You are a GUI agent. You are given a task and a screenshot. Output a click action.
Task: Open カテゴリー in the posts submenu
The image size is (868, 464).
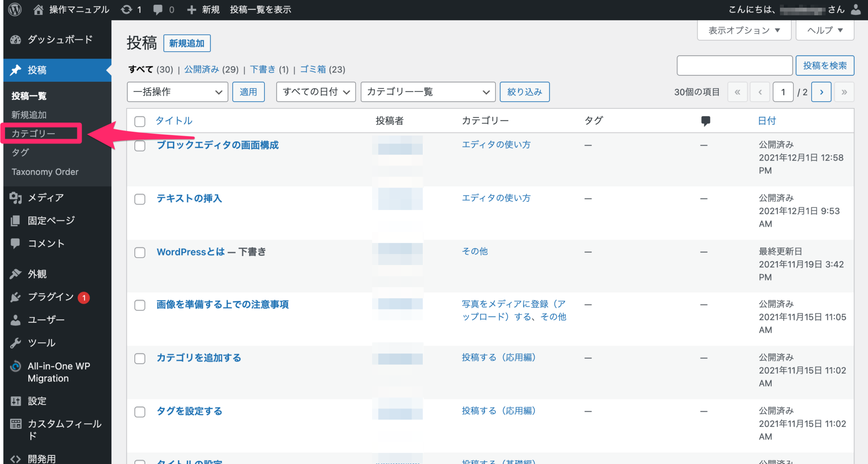(33, 133)
